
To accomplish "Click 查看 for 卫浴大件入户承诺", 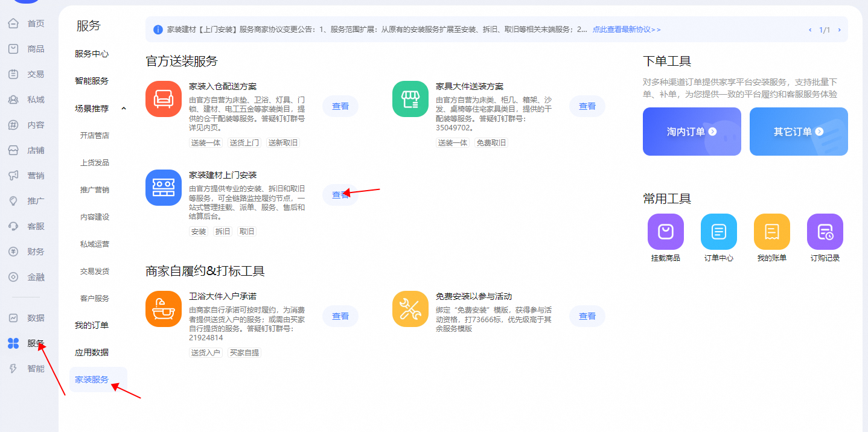I will pyautogui.click(x=340, y=316).
